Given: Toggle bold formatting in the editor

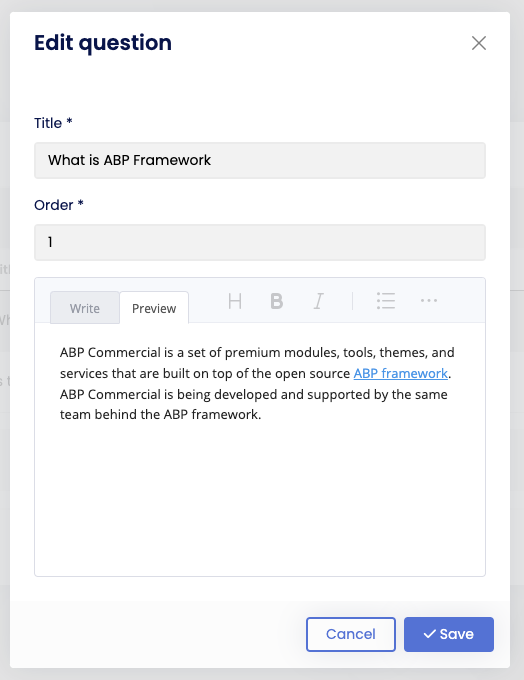Looking at the screenshot, I should point(276,301).
